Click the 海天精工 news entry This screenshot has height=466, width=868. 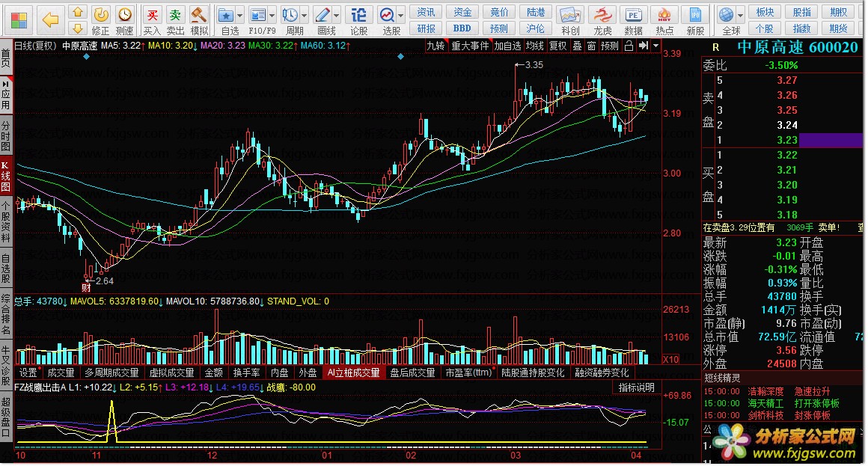[765, 403]
